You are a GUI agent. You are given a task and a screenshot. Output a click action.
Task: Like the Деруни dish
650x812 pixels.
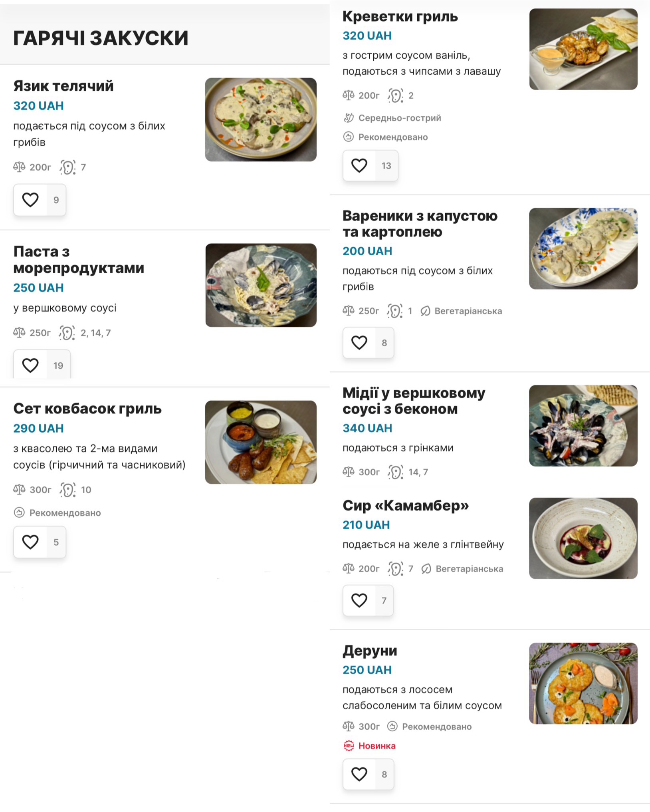pyautogui.click(x=359, y=774)
